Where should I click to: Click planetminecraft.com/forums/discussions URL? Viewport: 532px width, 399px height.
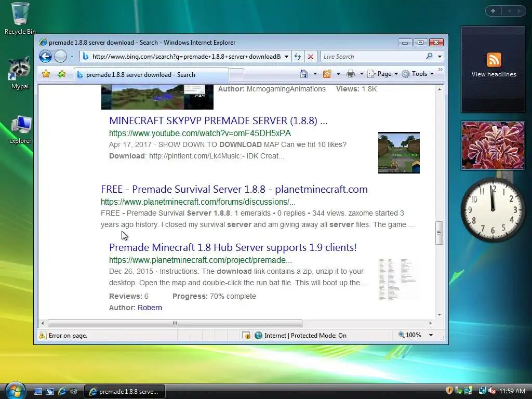pos(198,202)
